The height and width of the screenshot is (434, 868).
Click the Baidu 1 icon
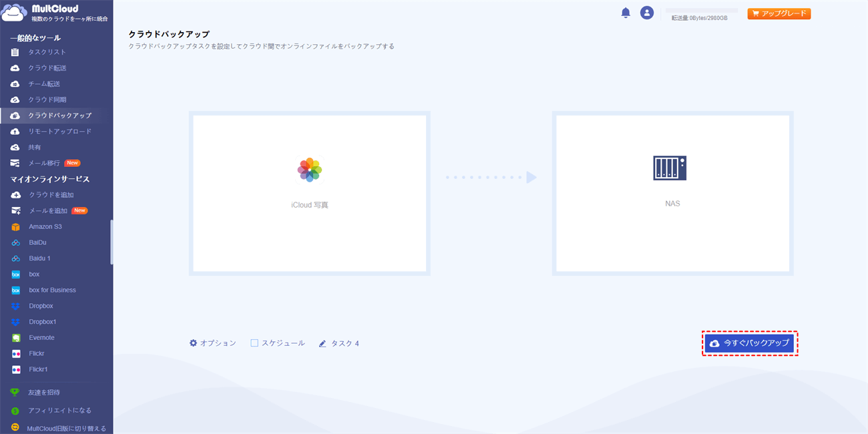15,258
